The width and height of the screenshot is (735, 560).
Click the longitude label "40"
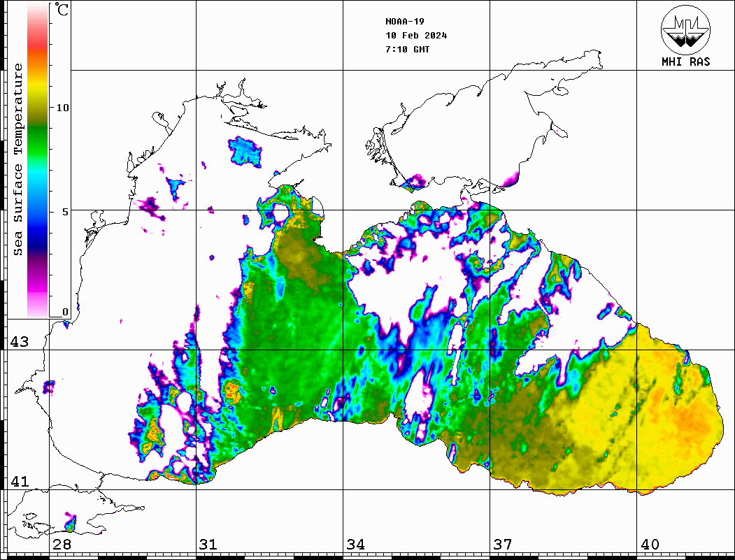tap(650, 545)
